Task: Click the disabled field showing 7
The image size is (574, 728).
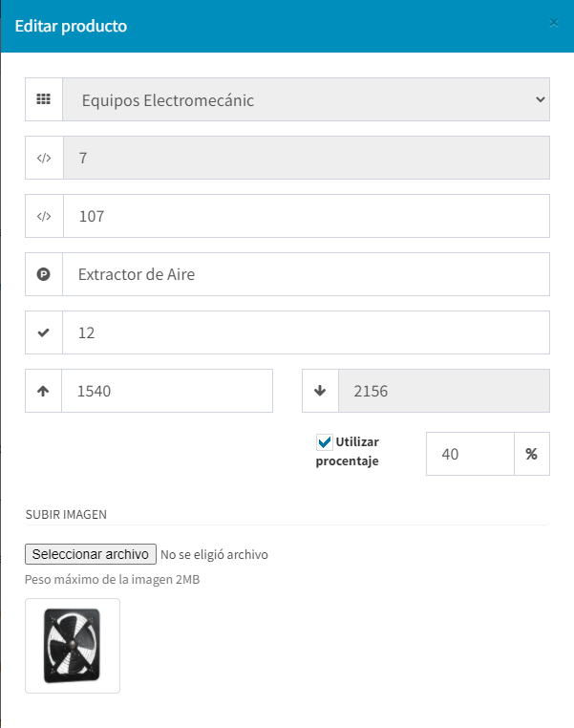Action: [x=306, y=158]
